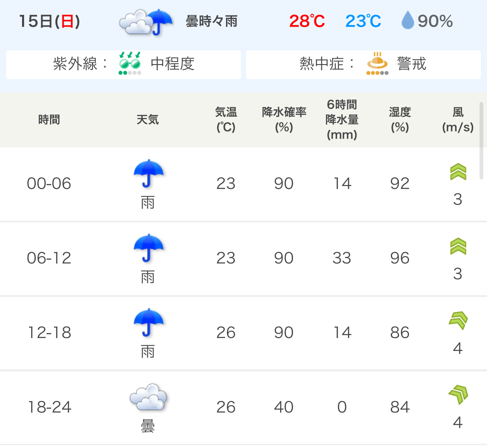This screenshot has width=487, height=448.
Task: Click the umbrella icon for 06-12
Action: point(149,248)
